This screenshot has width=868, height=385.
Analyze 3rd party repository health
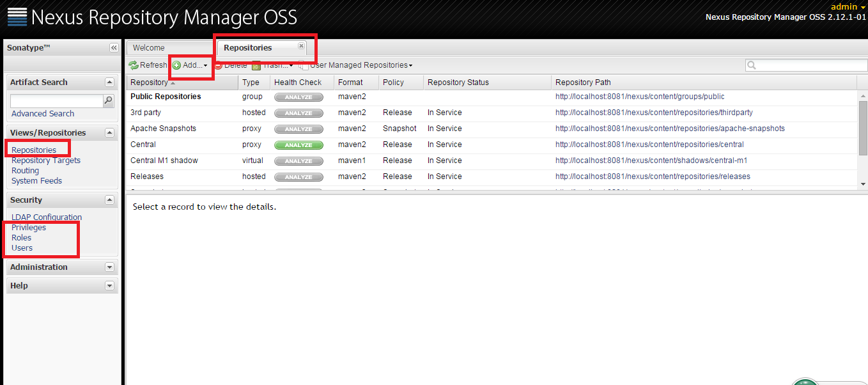(x=298, y=113)
